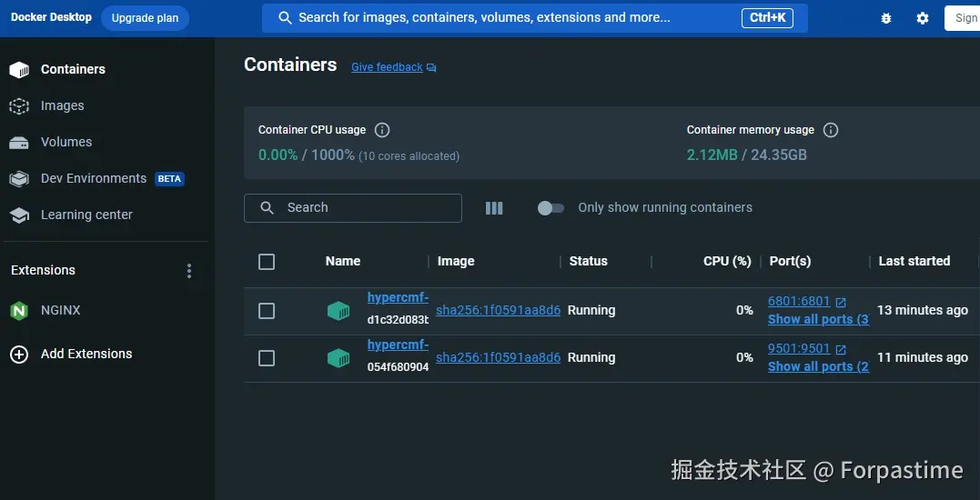Focus the containers Search field
980x500 pixels.
352,208
